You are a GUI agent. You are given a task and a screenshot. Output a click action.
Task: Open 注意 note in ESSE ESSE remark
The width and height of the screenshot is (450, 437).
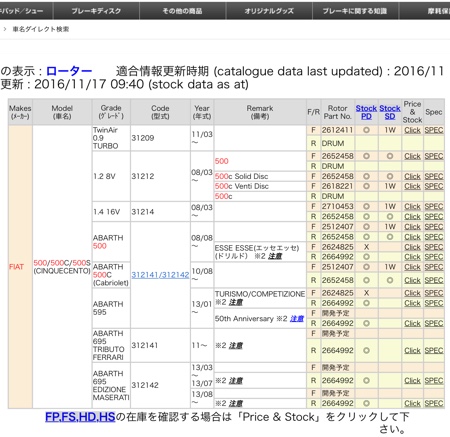(275, 256)
